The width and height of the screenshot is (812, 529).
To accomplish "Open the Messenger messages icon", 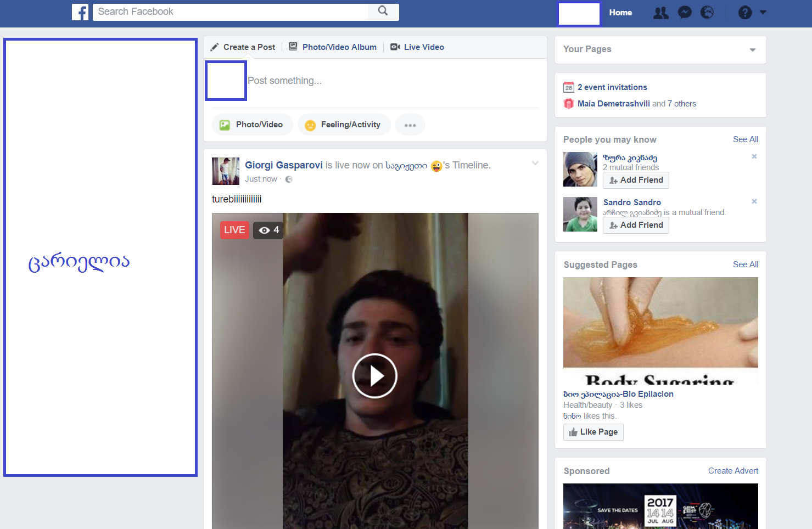I will coord(685,13).
